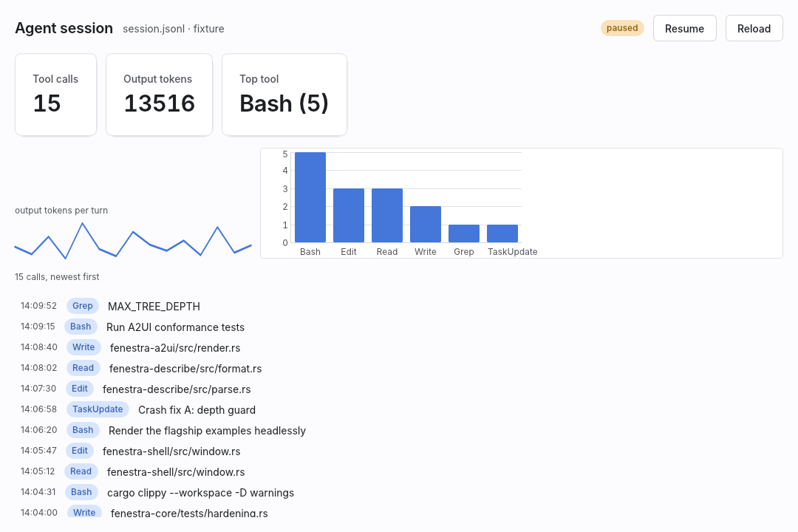Click the Grep axis label in chart
This screenshot has width=798, height=532.
[x=463, y=252]
